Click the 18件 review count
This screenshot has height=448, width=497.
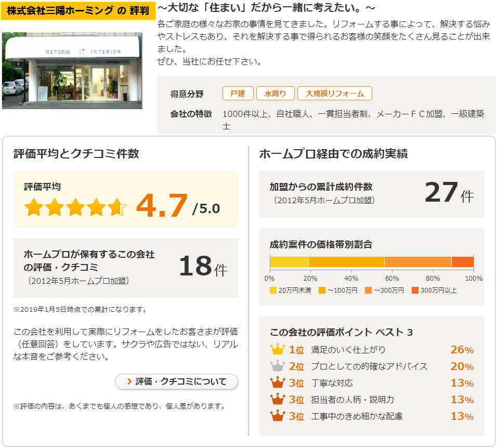[203, 267]
